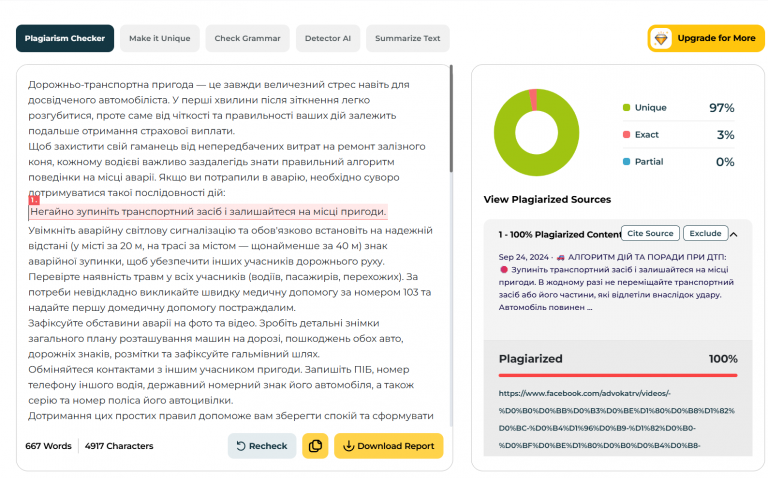Click the "3%" Exact value
The image size is (768, 478).
coord(725,135)
